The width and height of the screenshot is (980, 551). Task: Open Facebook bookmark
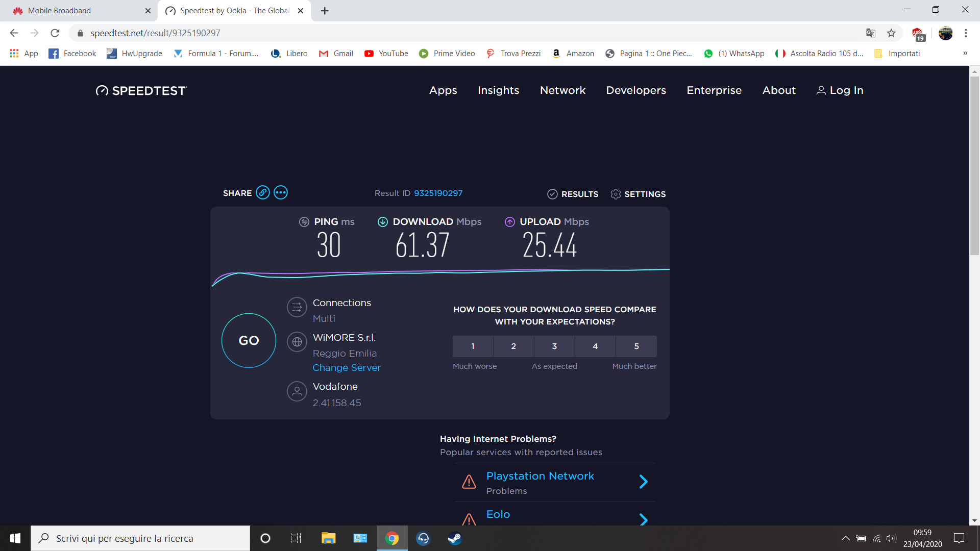click(72, 54)
